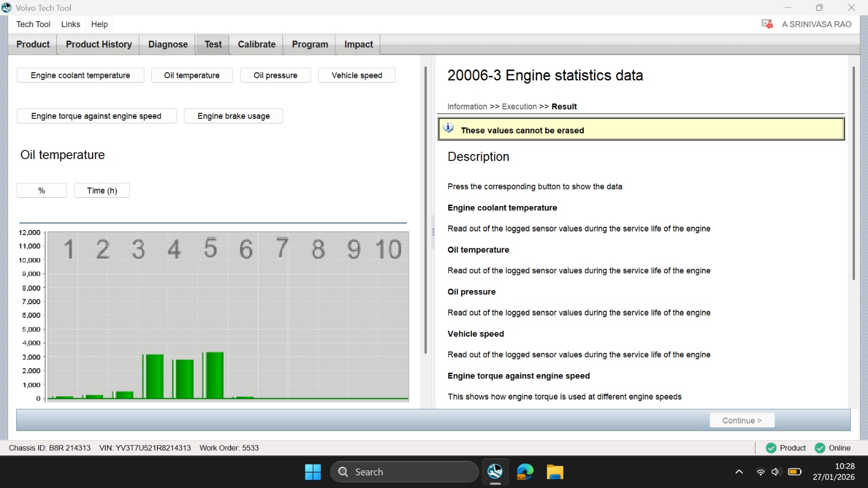Show Engine coolant temperature data
The image size is (868, 488).
tap(80, 75)
